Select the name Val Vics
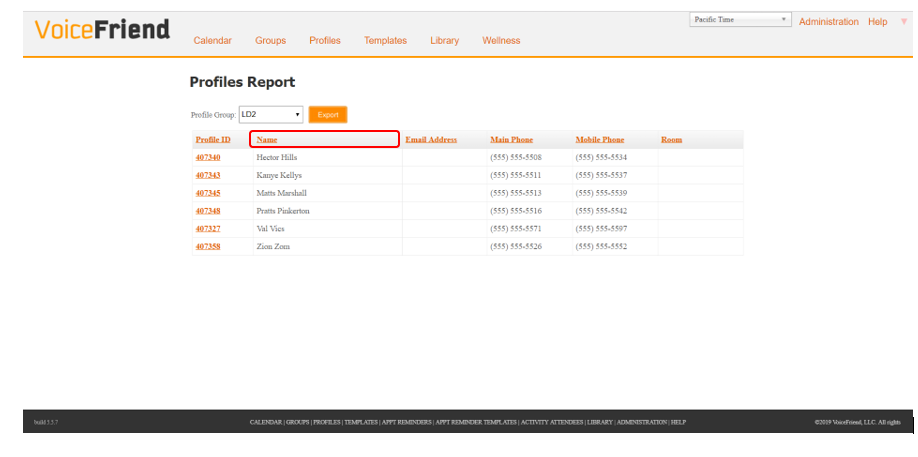The image size is (918, 457). click(270, 229)
